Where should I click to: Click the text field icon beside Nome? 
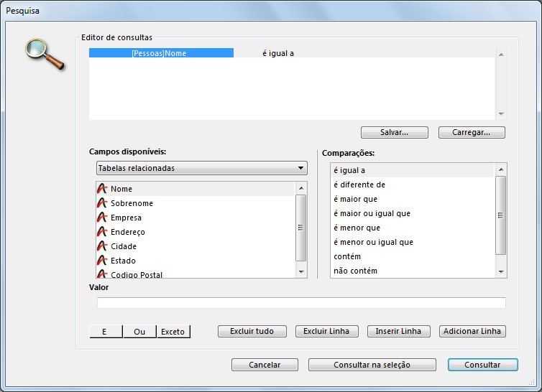(102, 189)
